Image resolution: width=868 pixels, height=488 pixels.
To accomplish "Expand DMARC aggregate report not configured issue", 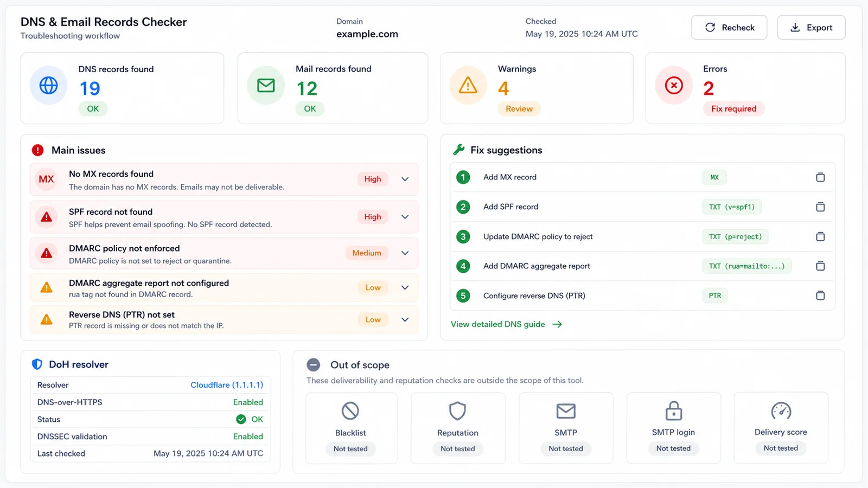I will (405, 287).
